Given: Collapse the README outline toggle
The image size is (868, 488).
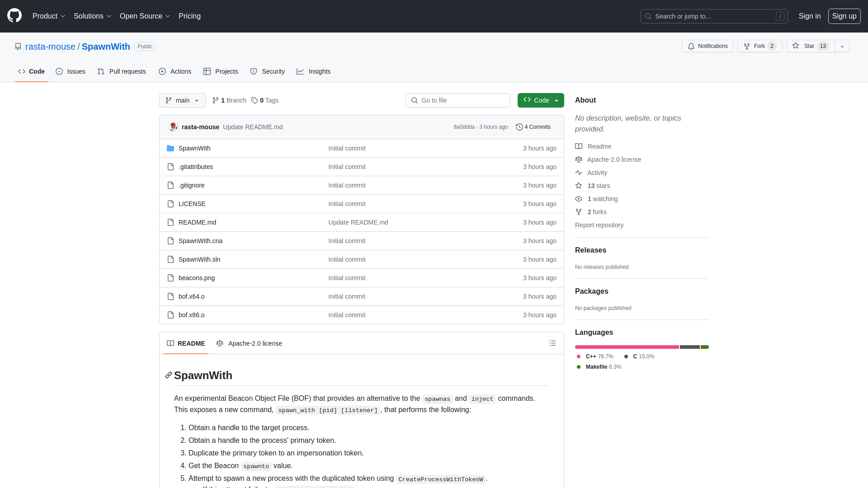Looking at the screenshot, I should click(x=552, y=343).
